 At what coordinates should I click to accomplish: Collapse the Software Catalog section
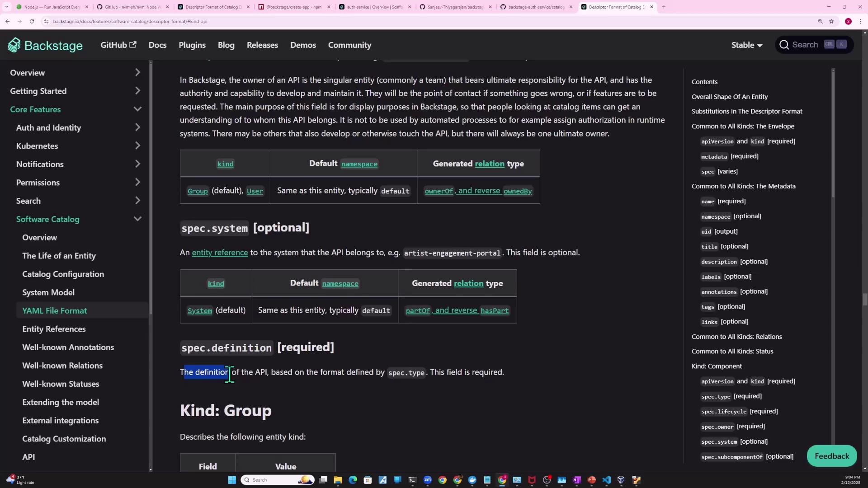(x=137, y=219)
